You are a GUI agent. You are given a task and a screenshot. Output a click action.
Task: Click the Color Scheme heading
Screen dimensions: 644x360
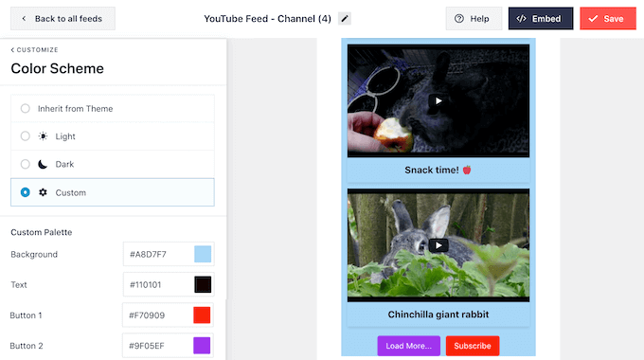(x=57, y=68)
